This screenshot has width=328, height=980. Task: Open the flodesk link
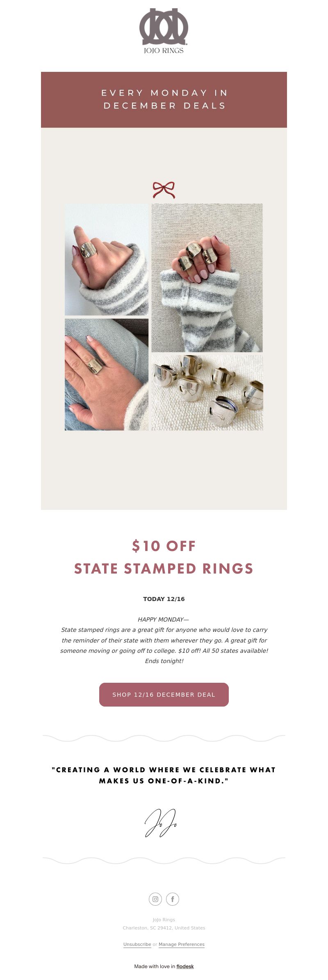coord(185,966)
